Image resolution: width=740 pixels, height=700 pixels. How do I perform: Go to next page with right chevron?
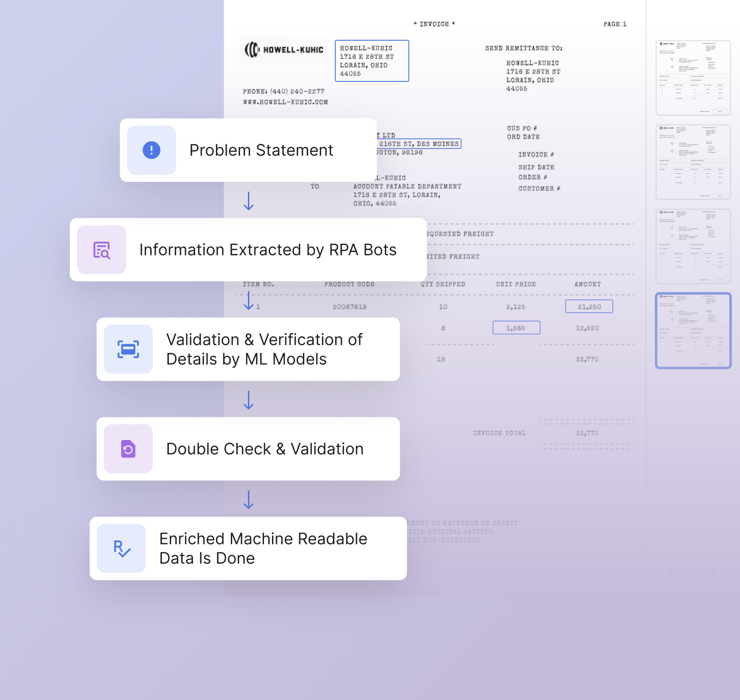pyautogui.click(x=713, y=570)
